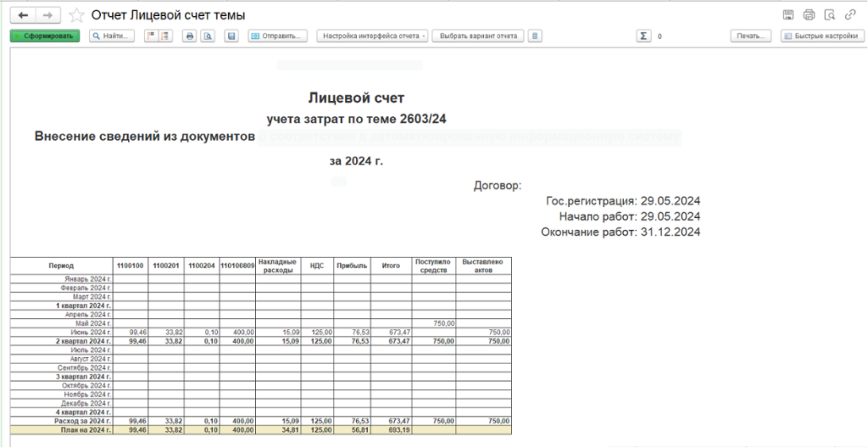Select the Март 2024 г. row label
Viewport: 868px width, 448px height.
61,297
